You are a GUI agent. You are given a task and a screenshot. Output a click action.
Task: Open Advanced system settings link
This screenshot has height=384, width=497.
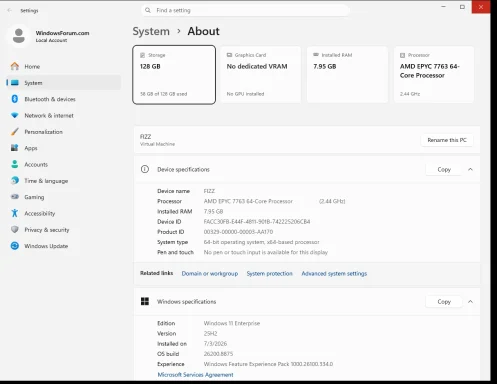pyautogui.click(x=334, y=273)
